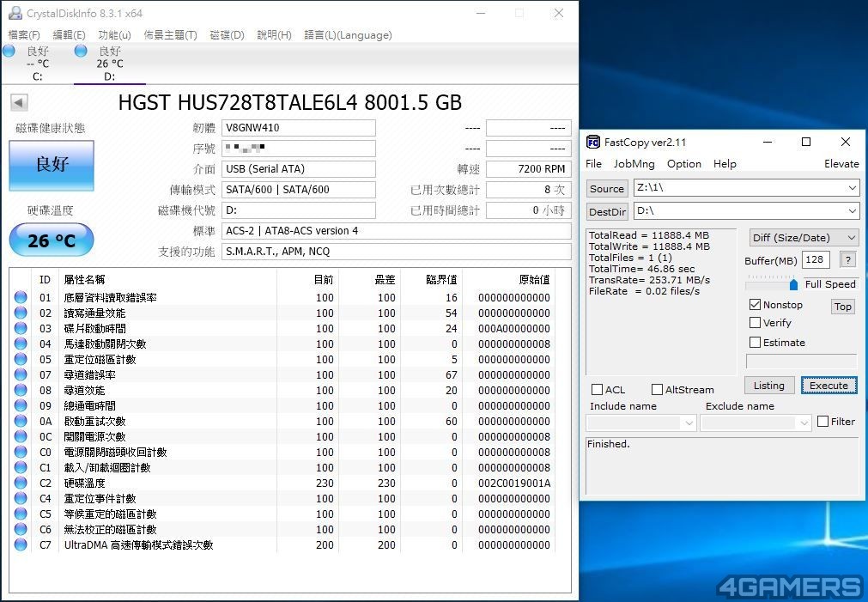The image size is (868, 602).
Task: Click status orb of attribute 09 row
Action: tap(21, 406)
